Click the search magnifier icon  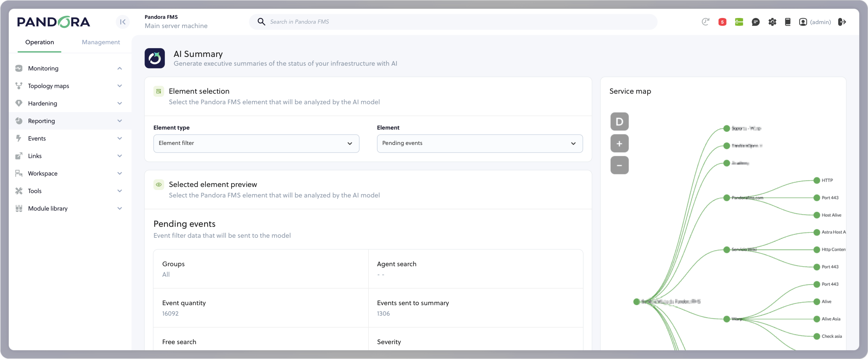point(261,22)
